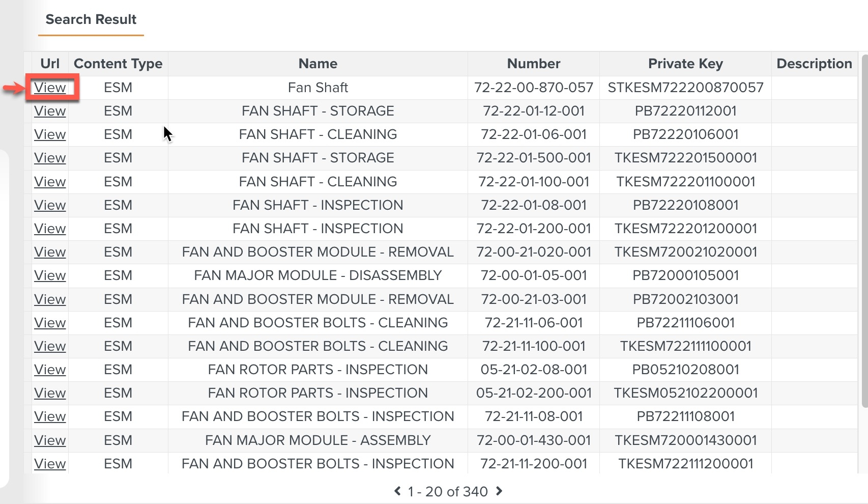Sort by the Number column header

[x=534, y=64]
